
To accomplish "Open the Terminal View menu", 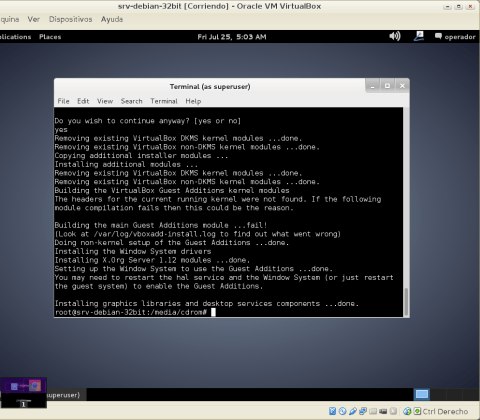I will pyautogui.click(x=105, y=101).
